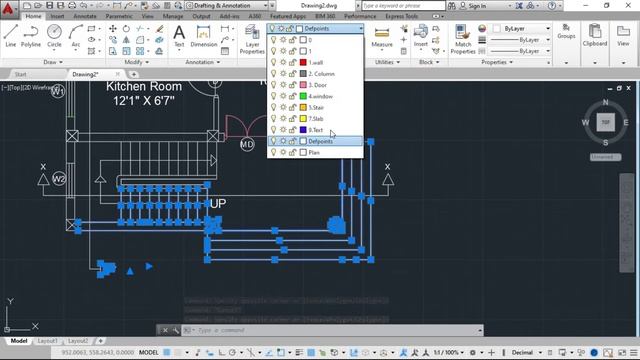Screen dimensions: 640x360
Task: Switch to the Insert ribbon tab
Action: click(57, 16)
